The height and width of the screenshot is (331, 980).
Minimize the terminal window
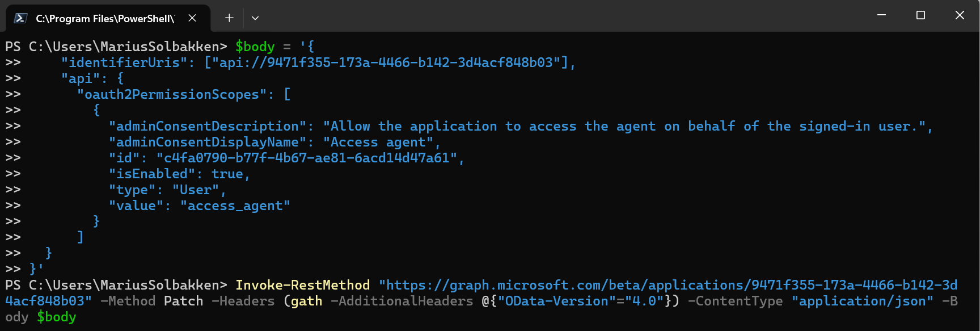click(881, 15)
